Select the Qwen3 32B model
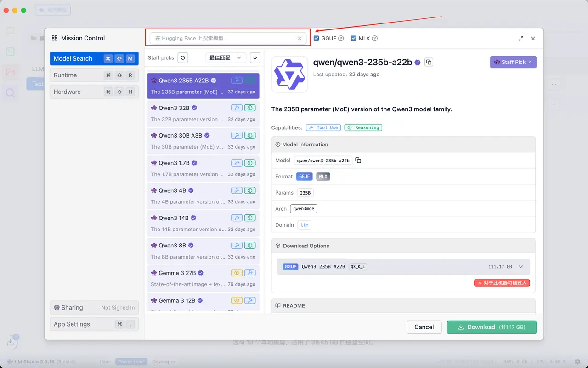Viewport: 588px width, 368px height. (203, 114)
